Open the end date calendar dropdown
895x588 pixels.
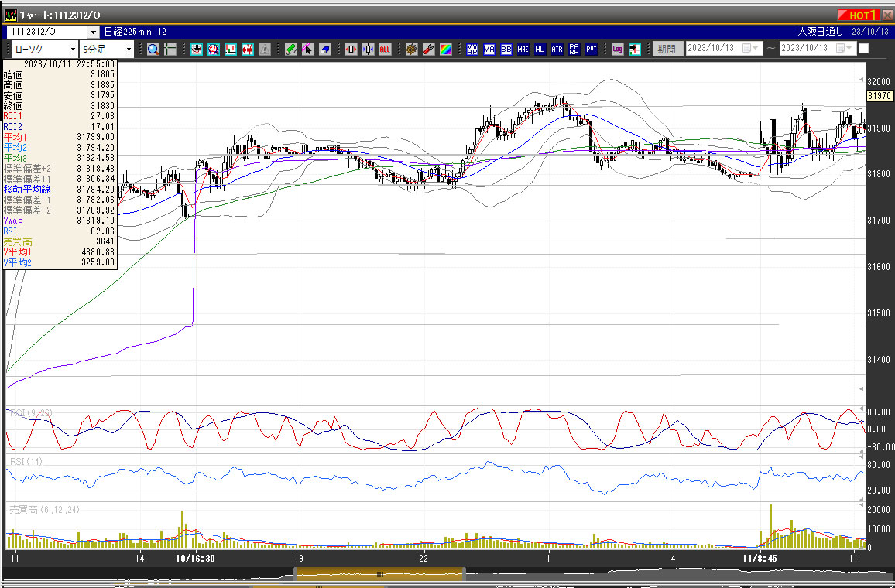coord(844,49)
